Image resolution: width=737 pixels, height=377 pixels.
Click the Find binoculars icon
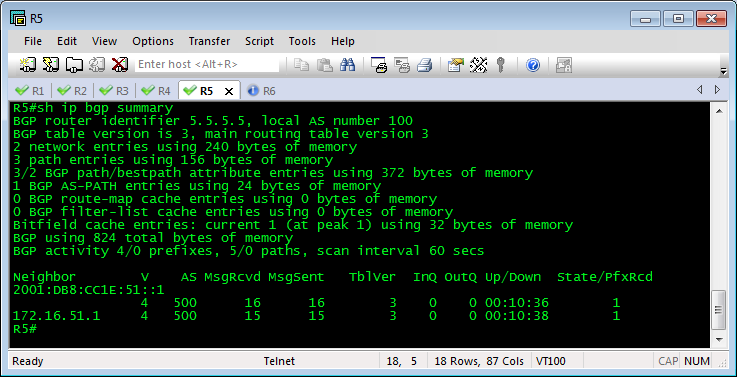coord(347,64)
